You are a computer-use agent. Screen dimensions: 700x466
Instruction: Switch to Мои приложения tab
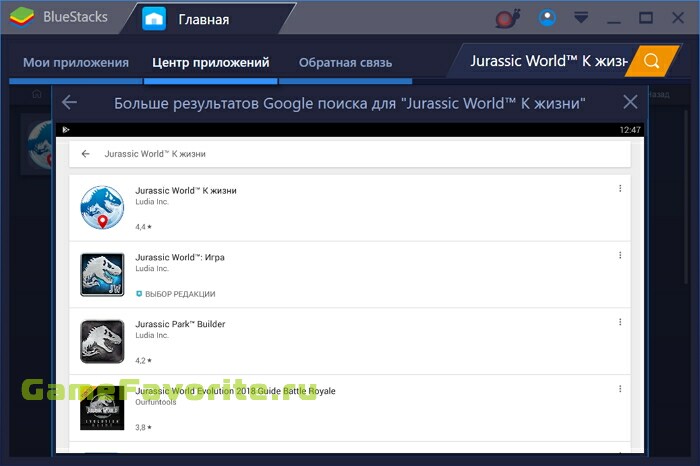pyautogui.click(x=76, y=62)
